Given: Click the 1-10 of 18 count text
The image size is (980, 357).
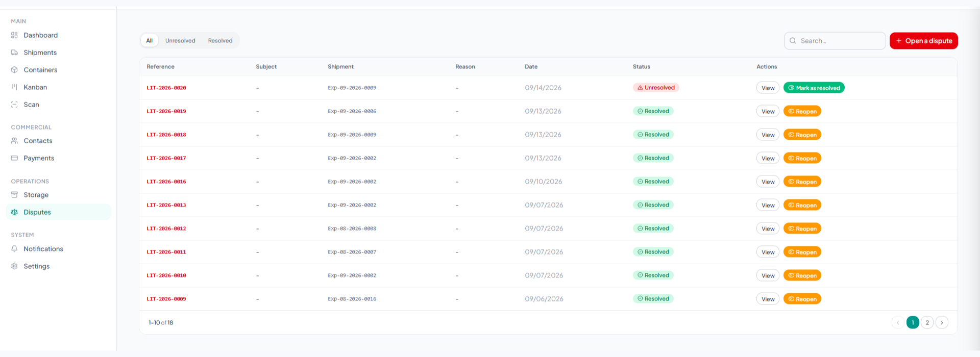Looking at the screenshot, I should pyautogui.click(x=161, y=322).
